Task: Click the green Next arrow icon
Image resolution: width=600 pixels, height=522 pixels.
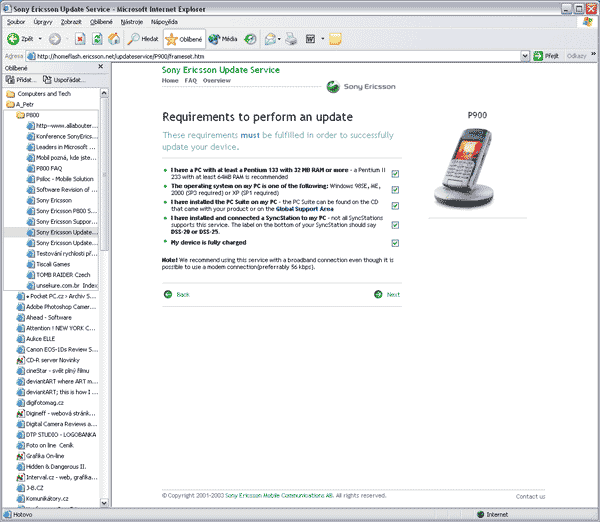Action: [x=378, y=294]
